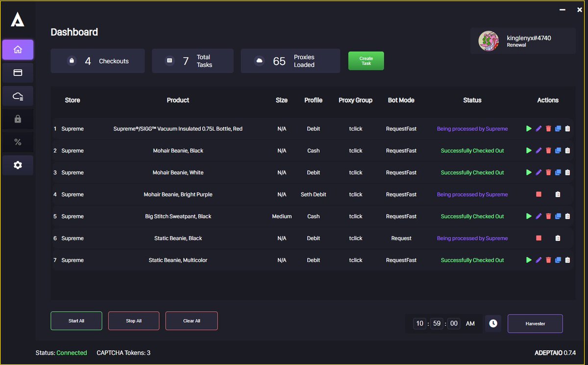Open the Harvester button
588x365 pixels.
[x=535, y=323]
